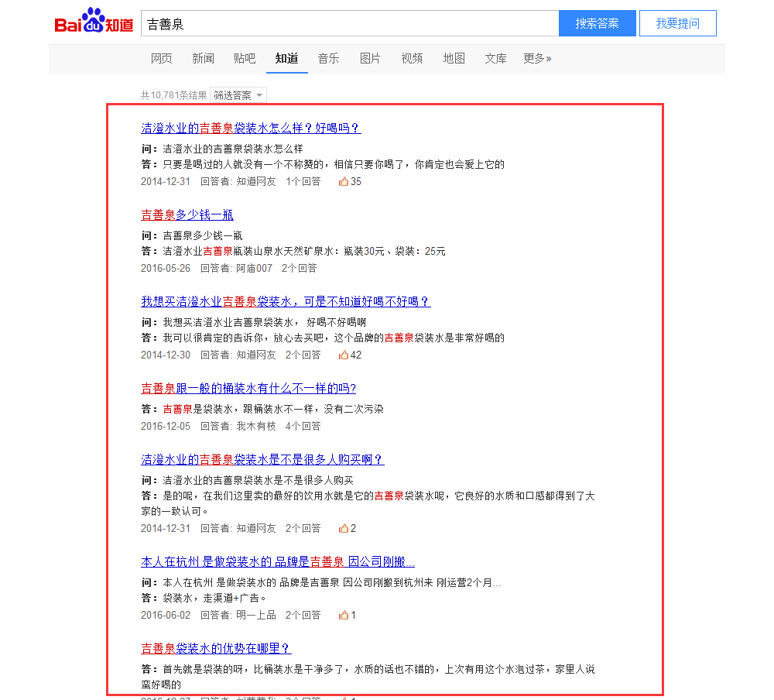This screenshot has width=774, height=700.
Task: Open result 洁澄水业的吉善泉袋装水怎么样？好喝吗？
Action: coord(251,129)
